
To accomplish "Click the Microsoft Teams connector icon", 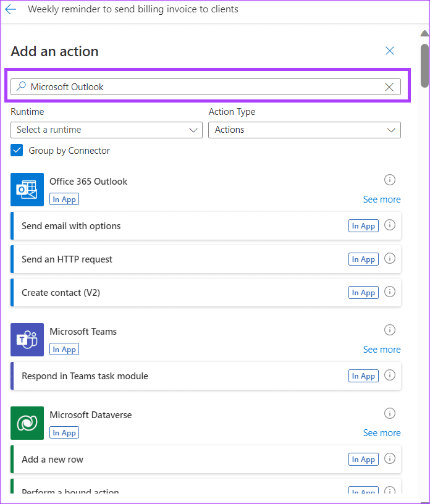I will click(27, 340).
